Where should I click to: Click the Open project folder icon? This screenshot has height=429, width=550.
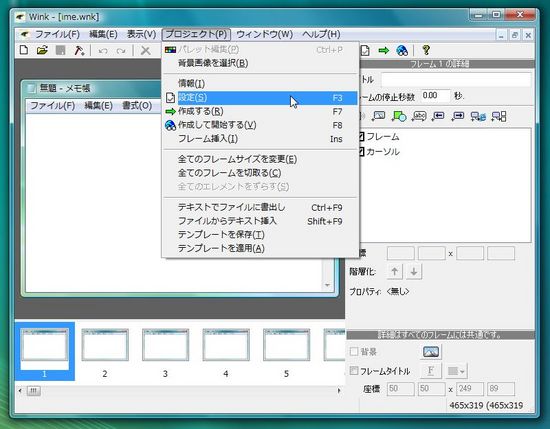42,50
